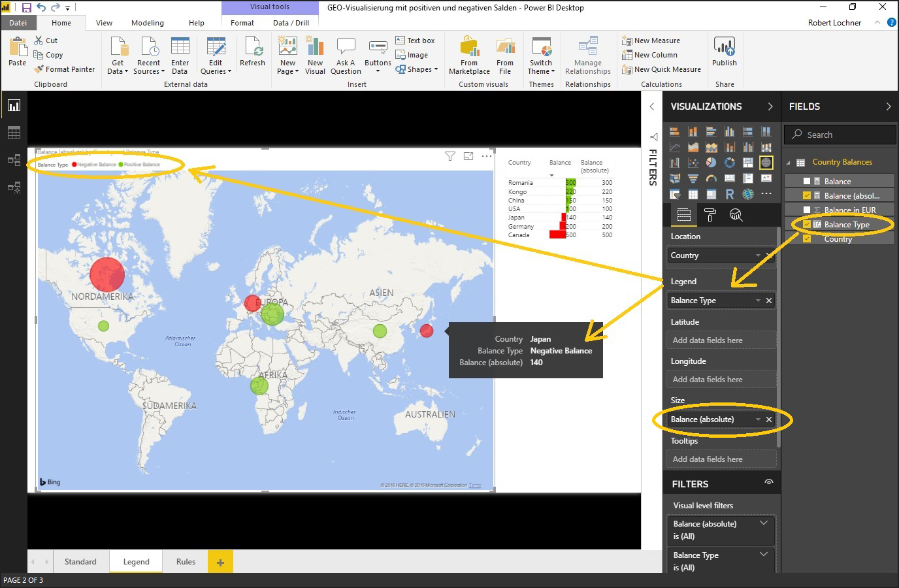Open dropdown arrow on Legend Balance Type

click(758, 301)
